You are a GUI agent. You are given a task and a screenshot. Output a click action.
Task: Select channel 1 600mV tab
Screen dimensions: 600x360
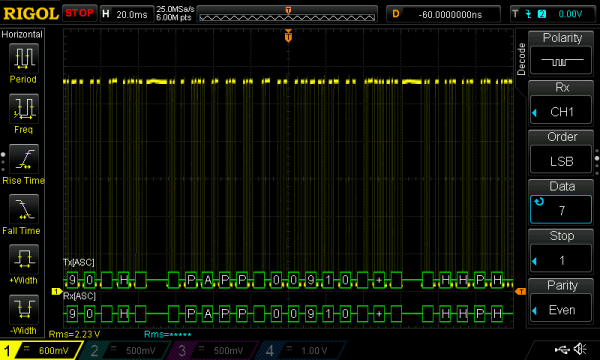(x=41, y=350)
